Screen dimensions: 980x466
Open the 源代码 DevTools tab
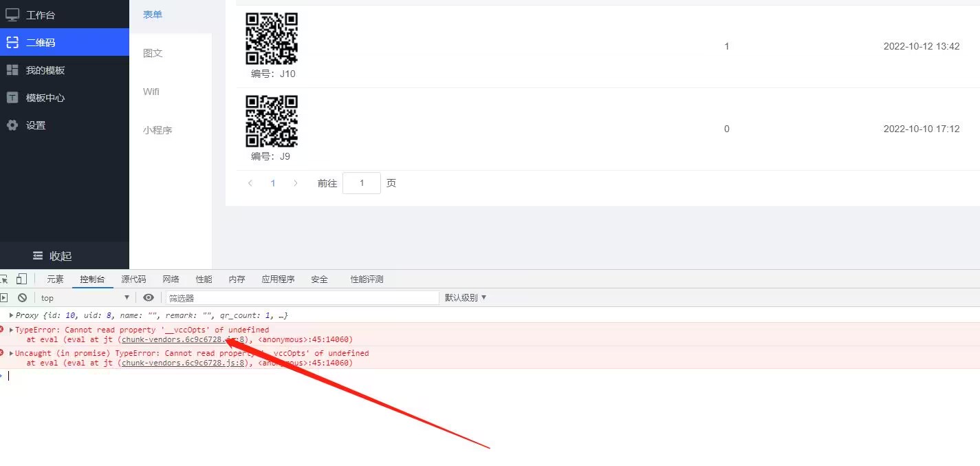[x=133, y=279]
